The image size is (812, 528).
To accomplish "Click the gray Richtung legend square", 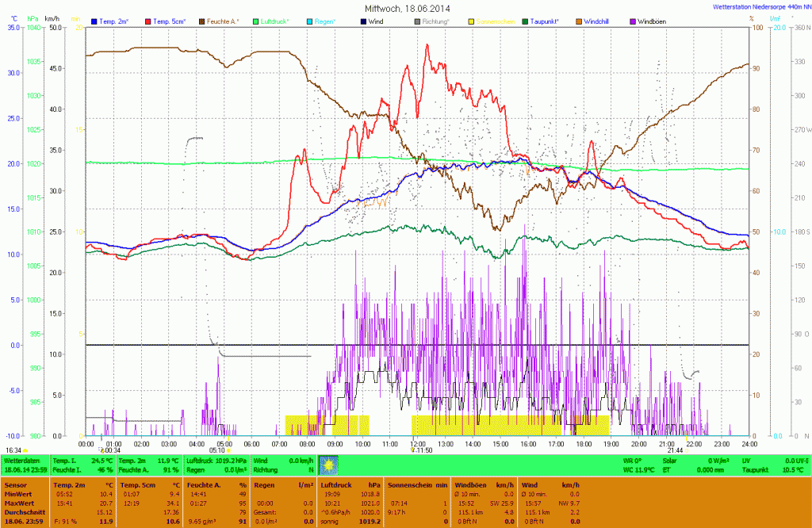I will (x=418, y=21).
